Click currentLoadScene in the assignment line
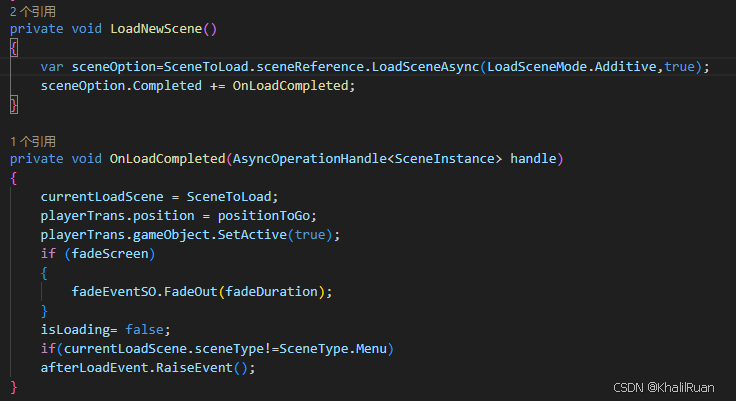Viewport: 736px width, 401px height. (x=102, y=197)
